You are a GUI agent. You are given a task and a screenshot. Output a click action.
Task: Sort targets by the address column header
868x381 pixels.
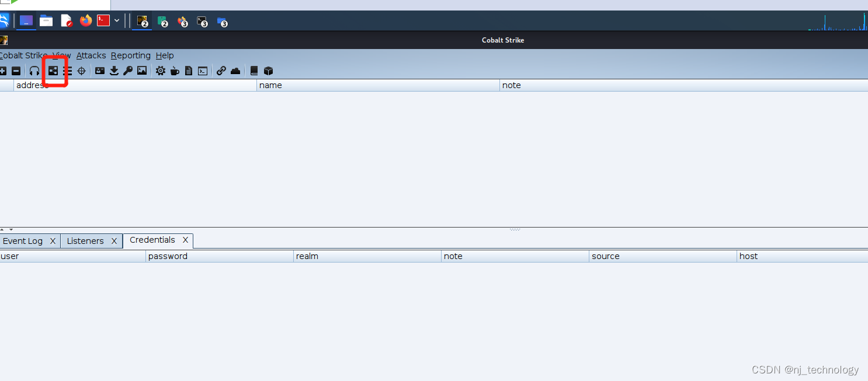(x=136, y=85)
